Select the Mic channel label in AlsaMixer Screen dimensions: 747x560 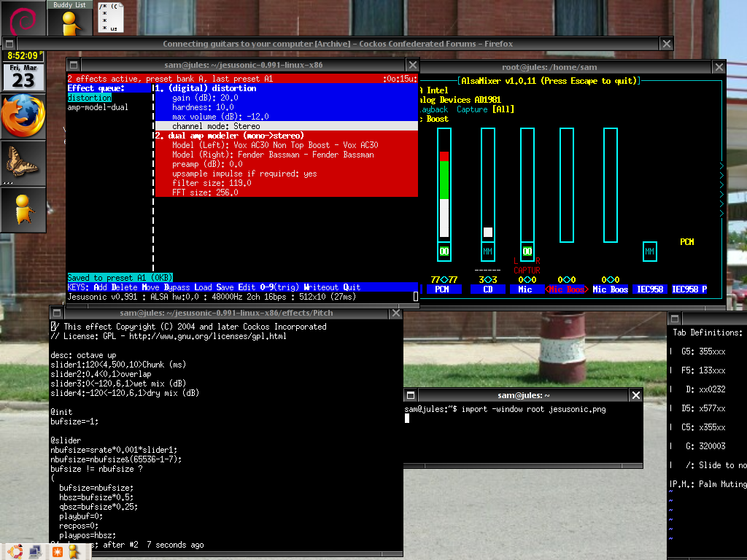tap(525, 289)
